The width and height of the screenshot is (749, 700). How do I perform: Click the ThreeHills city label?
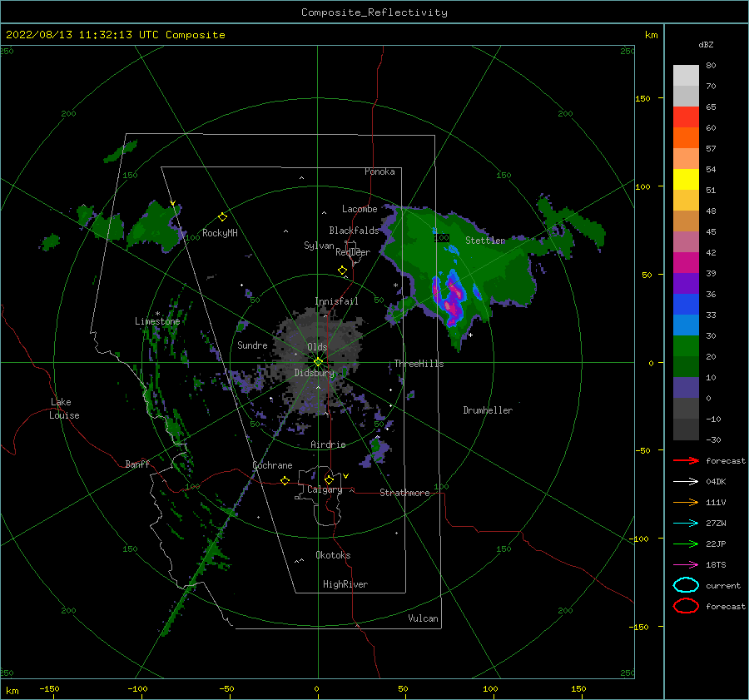[x=419, y=364]
